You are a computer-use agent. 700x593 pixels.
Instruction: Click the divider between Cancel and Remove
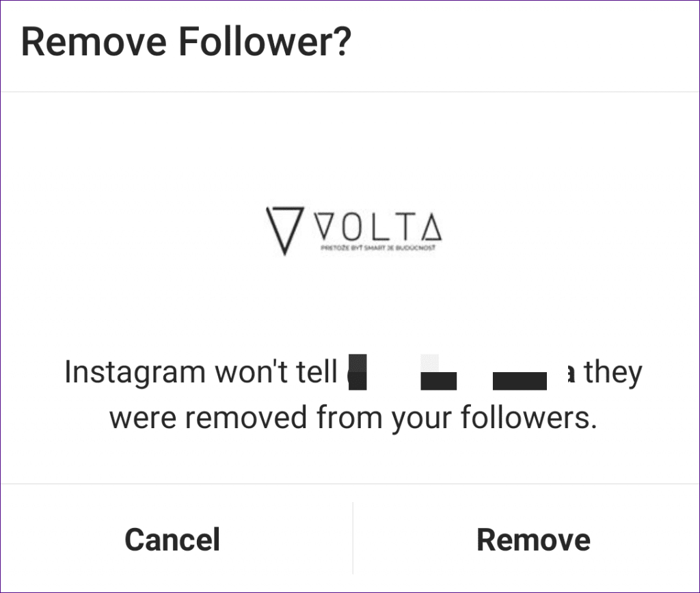(x=352, y=539)
